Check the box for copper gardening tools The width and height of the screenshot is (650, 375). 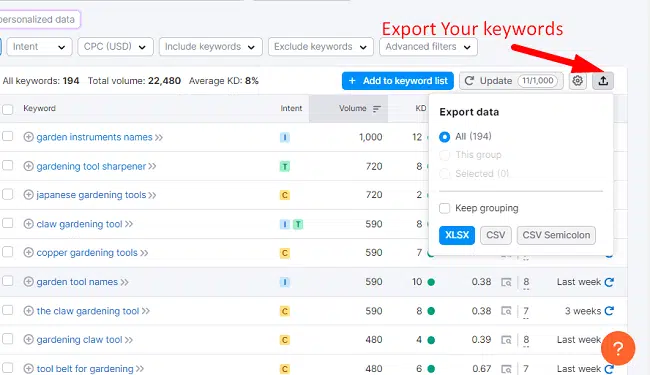[x=7, y=252]
